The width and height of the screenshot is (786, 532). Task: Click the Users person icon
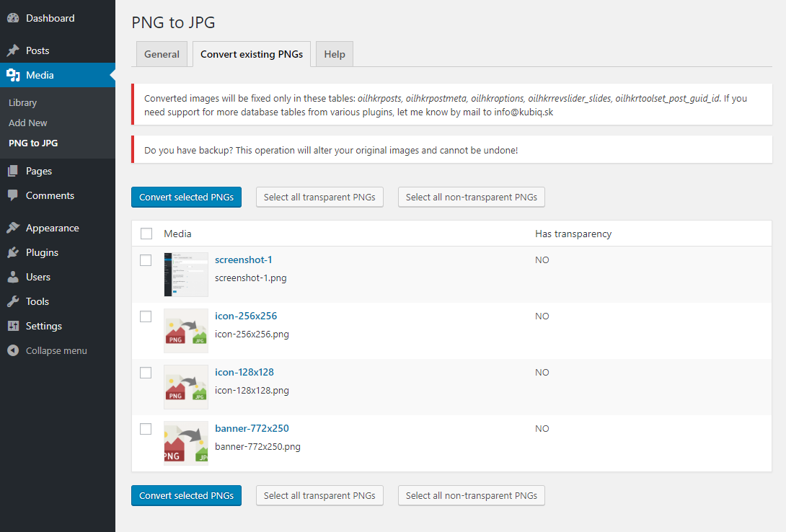pos(13,277)
